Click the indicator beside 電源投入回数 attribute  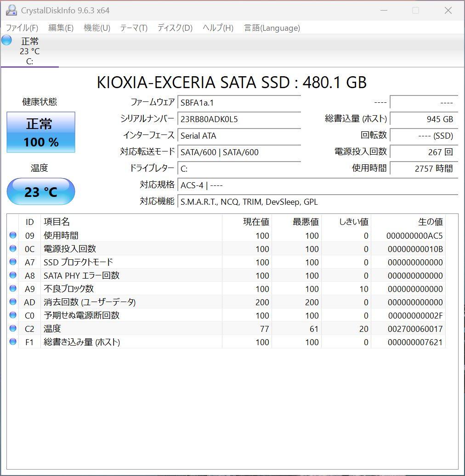pos(13,249)
